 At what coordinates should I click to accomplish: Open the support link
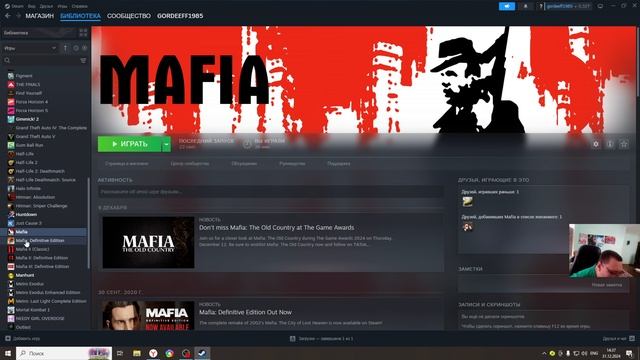pyautogui.click(x=338, y=164)
